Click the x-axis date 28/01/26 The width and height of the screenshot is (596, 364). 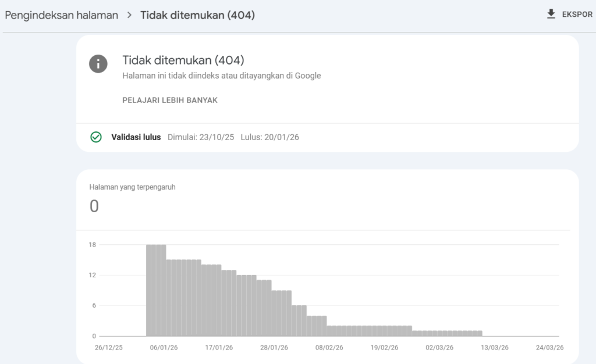point(274,347)
